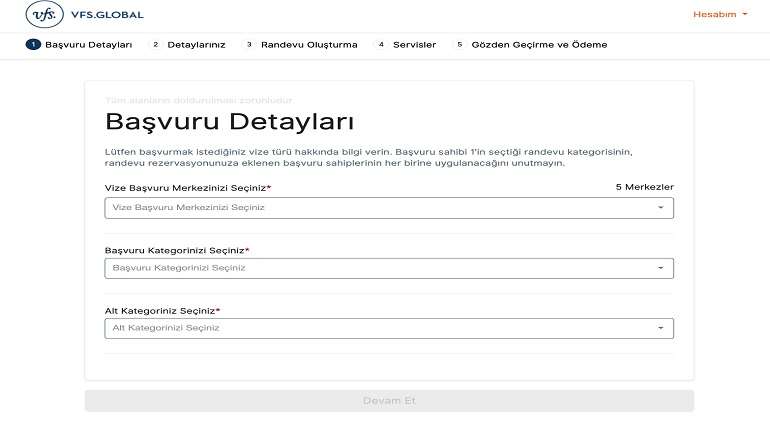Screen dimensions: 770x433
Task: Go to the Detaylarınız step
Action: tap(188, 45)
